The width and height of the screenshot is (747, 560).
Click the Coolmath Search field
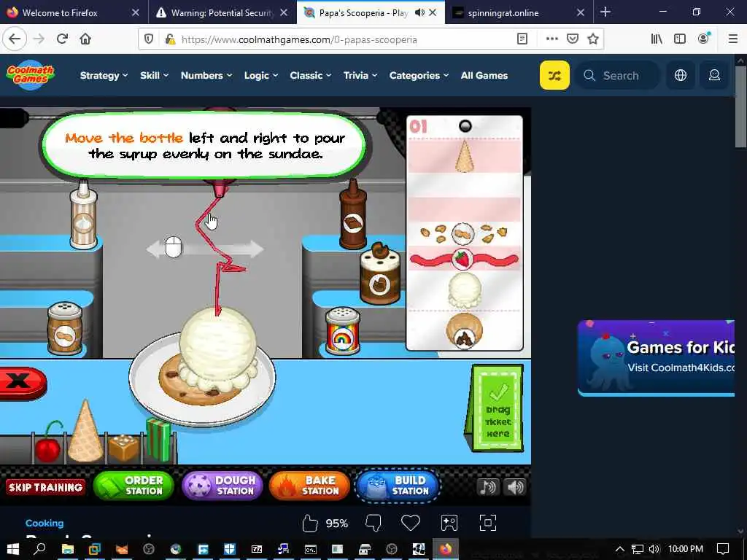[x=617, y=75]
